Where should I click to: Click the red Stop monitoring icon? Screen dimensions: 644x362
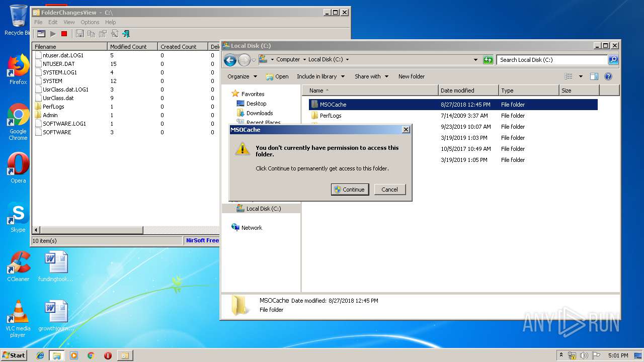click(64, 34)
